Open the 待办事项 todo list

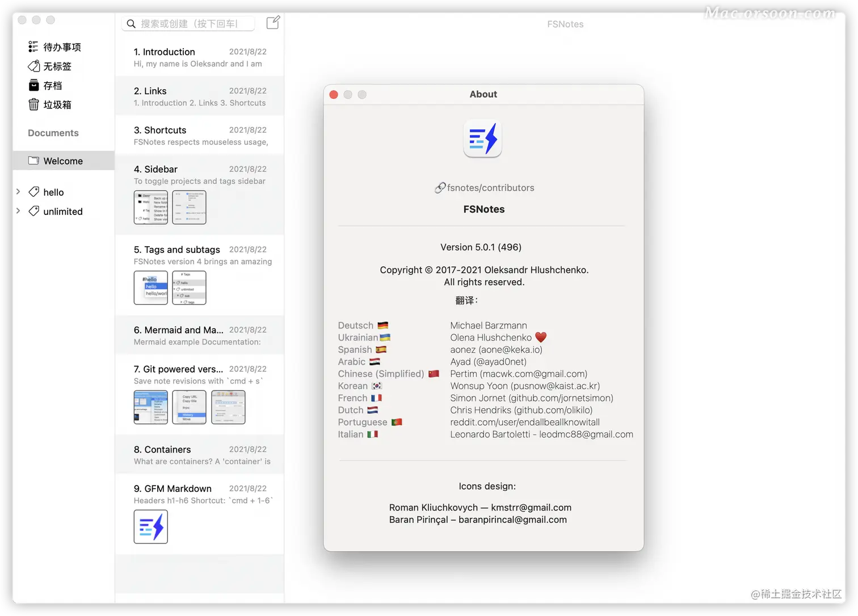pos(62,47)
